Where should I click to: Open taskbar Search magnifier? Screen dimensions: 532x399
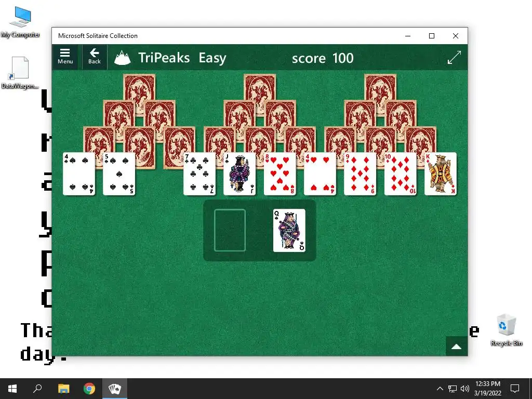(37, 389)
